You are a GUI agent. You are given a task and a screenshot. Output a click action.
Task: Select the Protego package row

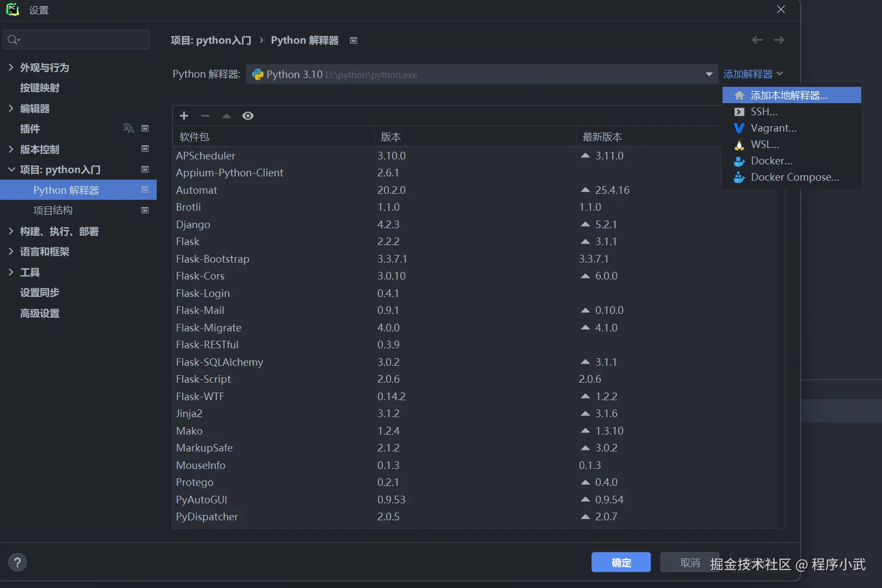tap(475, 482)
